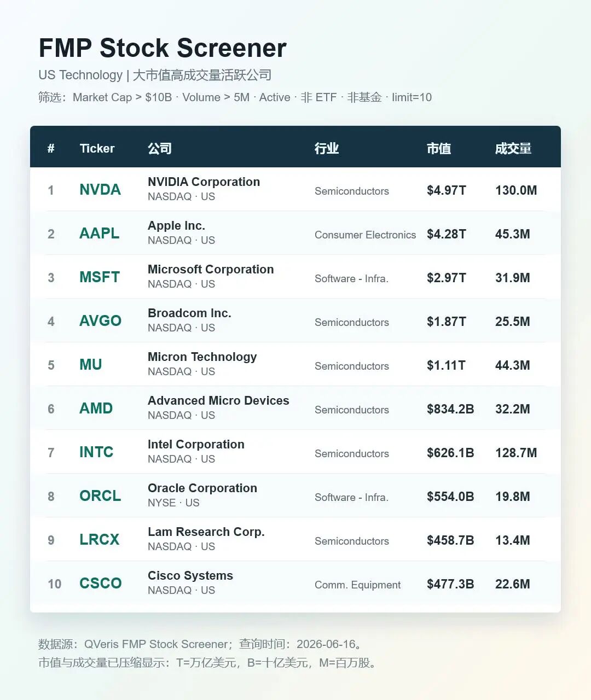Click the CSCO ticker symbol
Image resolution: width=591 pixels, height=700 pixels.
[x=101, y=584]
